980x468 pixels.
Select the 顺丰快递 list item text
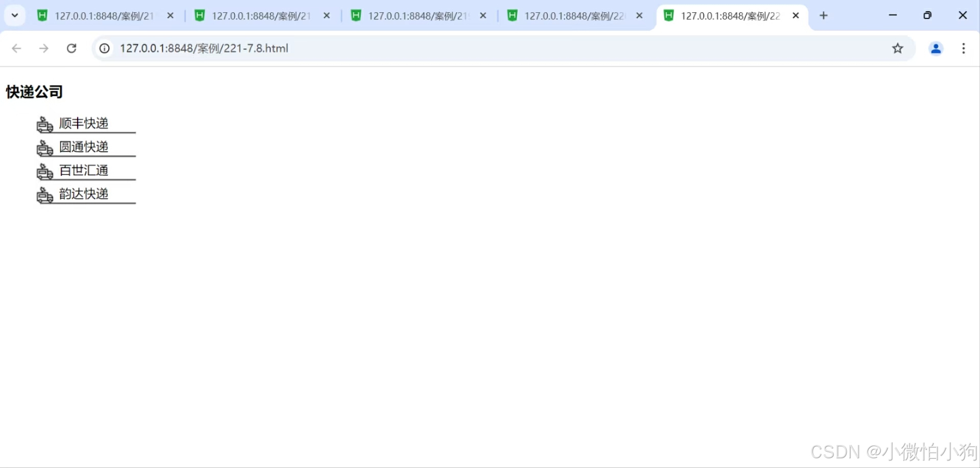click(84, 123)
